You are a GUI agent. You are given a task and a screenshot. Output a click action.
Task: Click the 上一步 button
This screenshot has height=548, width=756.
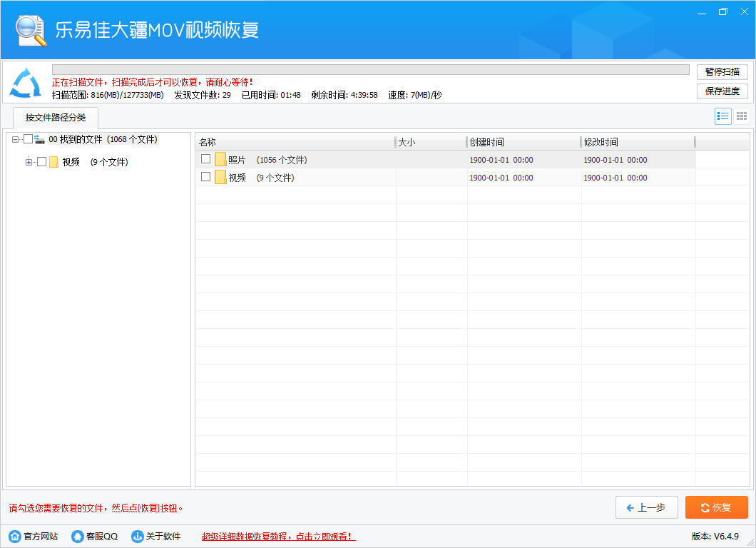tap(646, 507)
